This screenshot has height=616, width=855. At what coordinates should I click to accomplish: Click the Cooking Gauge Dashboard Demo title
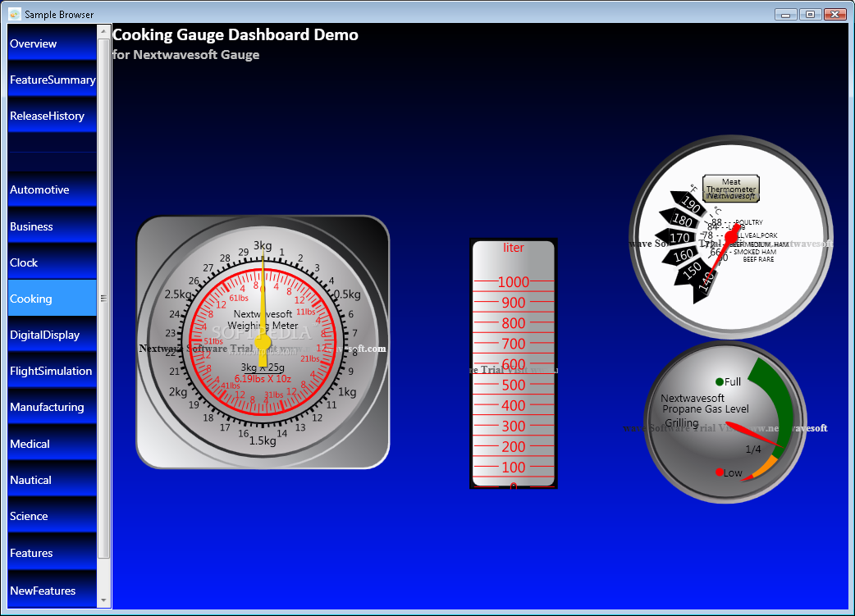pyautogui.click(x=235, y=34)
